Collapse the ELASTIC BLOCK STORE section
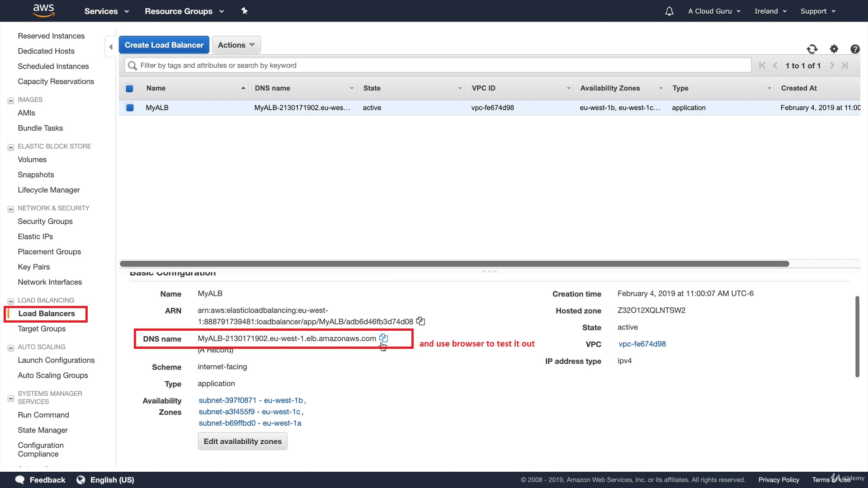Viewport: 868px width, 488px height. 11,147
